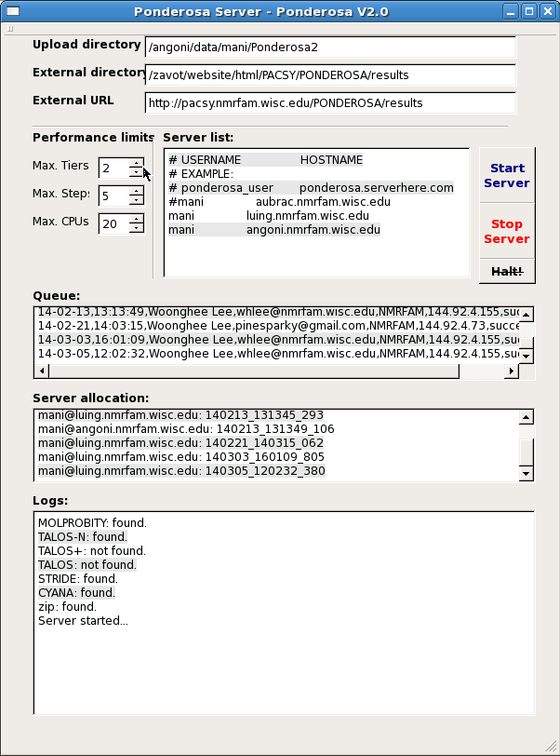Click 'MOLPROBITY: found.' log line
The height and width of the screenshot is (756, 560).
point(92,523)
